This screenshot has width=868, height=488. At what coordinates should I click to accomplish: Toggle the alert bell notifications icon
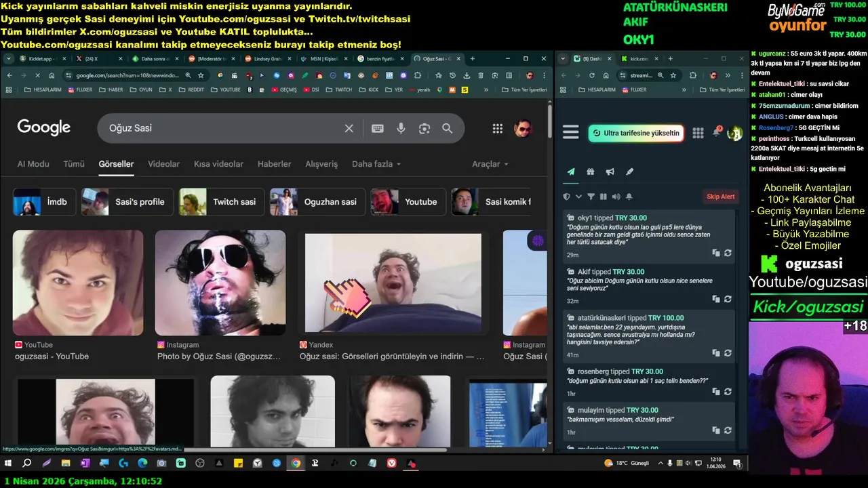629,197
